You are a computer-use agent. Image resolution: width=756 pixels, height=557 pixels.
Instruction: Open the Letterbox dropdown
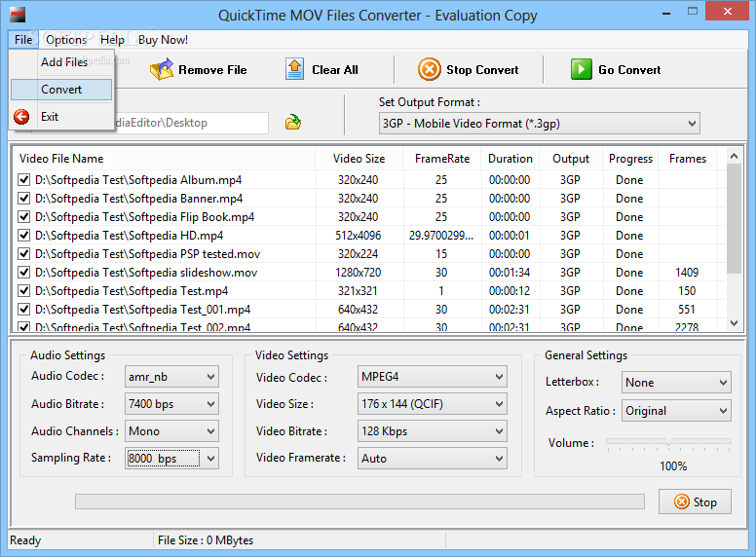(x=676, y=382)
